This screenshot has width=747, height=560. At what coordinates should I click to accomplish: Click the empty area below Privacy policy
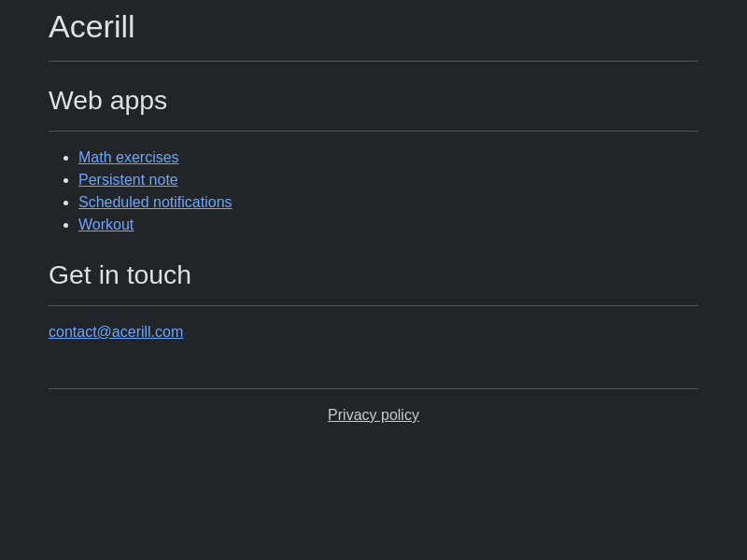pos(373,495)
